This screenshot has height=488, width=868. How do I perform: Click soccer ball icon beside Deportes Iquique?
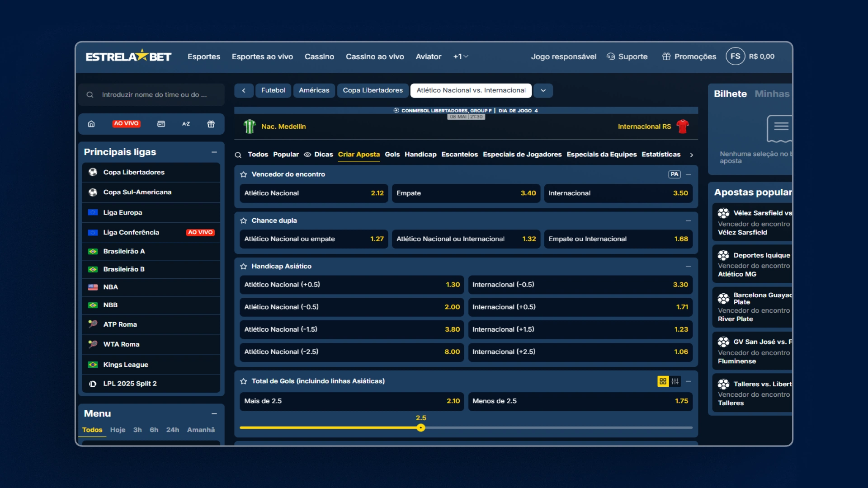[x=723, y=255]
